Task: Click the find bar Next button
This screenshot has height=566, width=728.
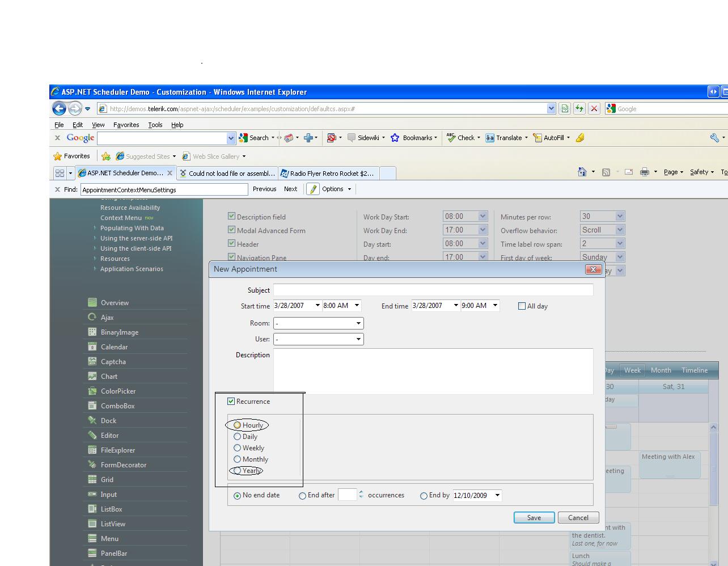Action: pos(290,189)
